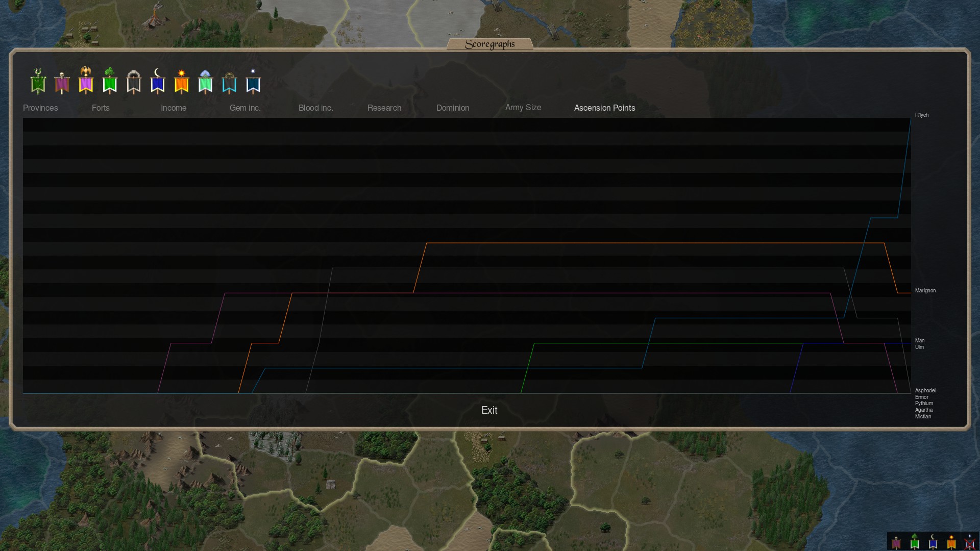Click the golden eagle purple banner
The image size is (980, 551).
(x=86, y=82)
